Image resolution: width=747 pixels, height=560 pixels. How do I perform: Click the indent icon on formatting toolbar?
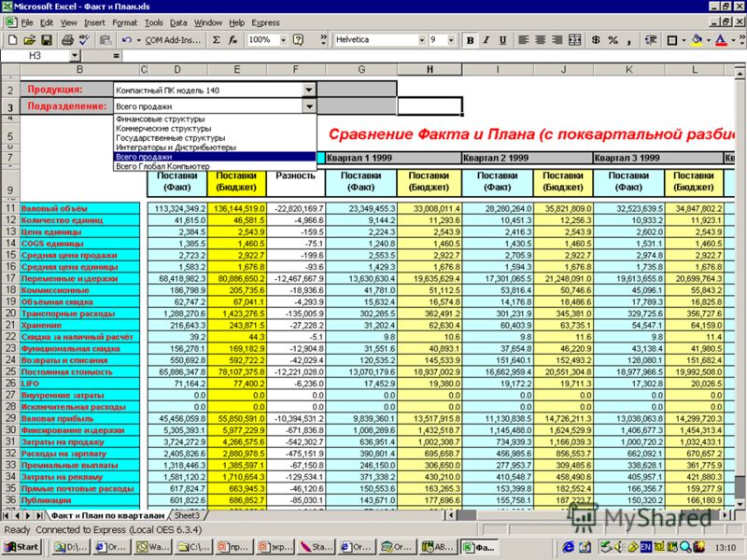(x=651, y=40)
